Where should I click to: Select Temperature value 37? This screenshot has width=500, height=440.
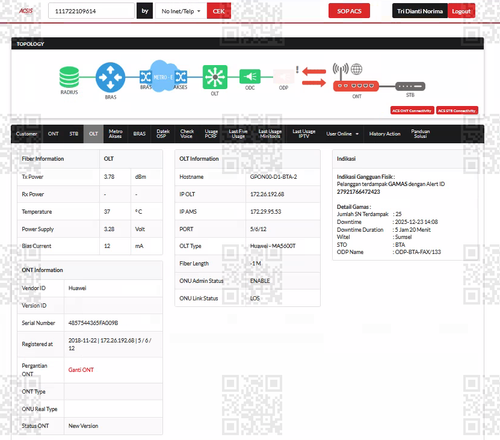[107, 212]
